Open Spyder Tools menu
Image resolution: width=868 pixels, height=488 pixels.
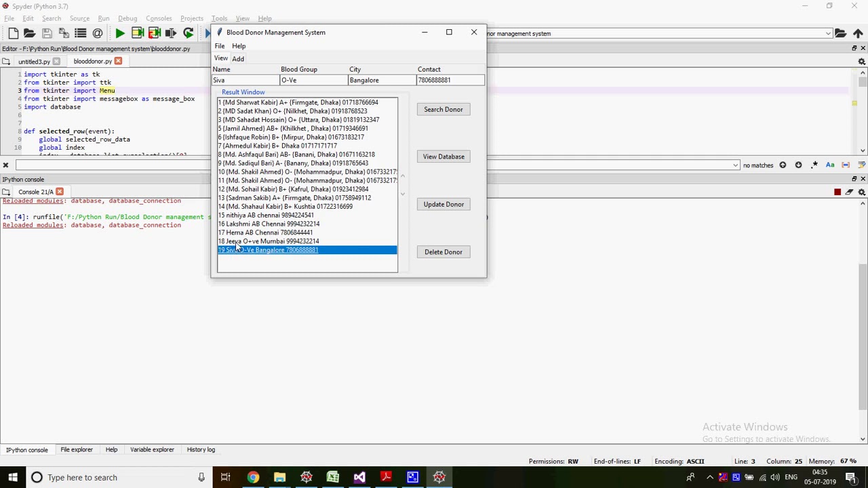219,18
